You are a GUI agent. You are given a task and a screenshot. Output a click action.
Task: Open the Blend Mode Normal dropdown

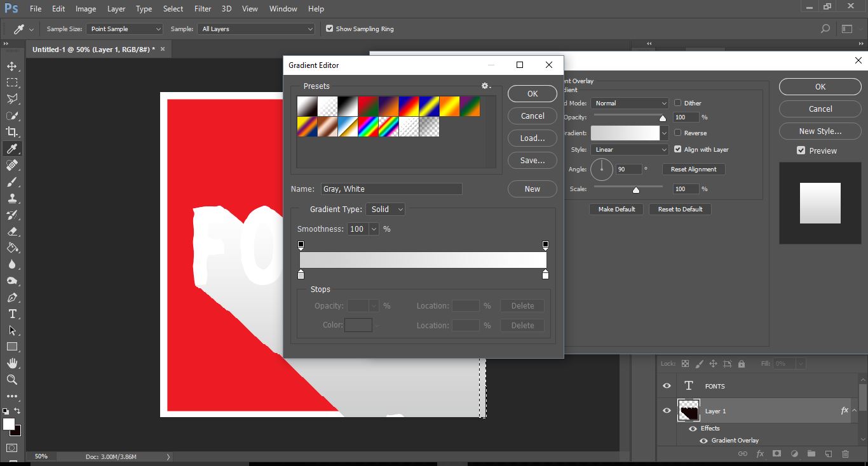629,103
